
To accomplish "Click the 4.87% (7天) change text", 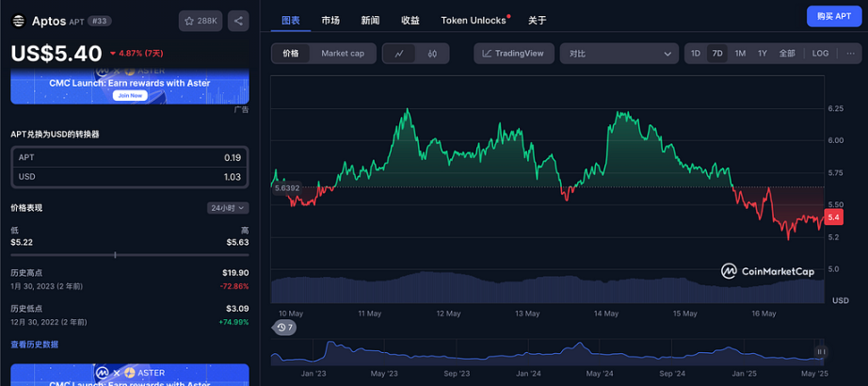I will coord(137,53).
